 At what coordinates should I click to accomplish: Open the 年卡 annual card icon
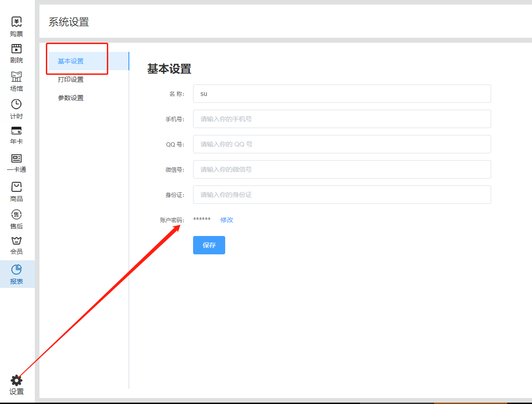coord(17,131)
